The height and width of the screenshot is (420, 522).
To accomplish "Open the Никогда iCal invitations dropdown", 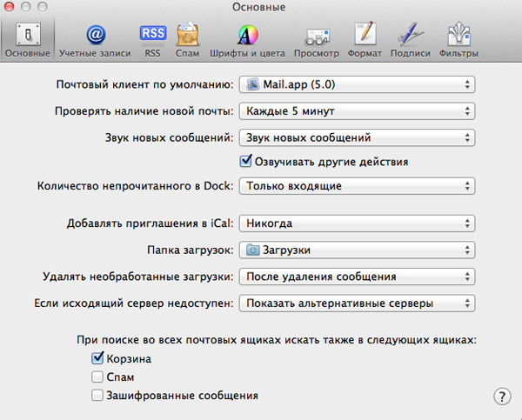I will (357, 223).
